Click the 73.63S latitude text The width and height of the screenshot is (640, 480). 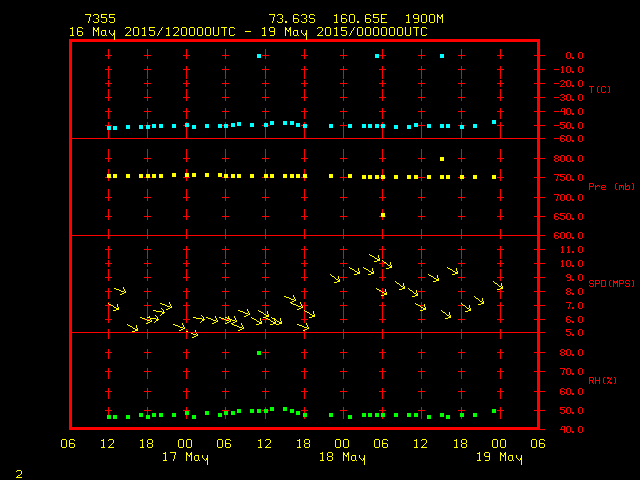tap(291, 19)
